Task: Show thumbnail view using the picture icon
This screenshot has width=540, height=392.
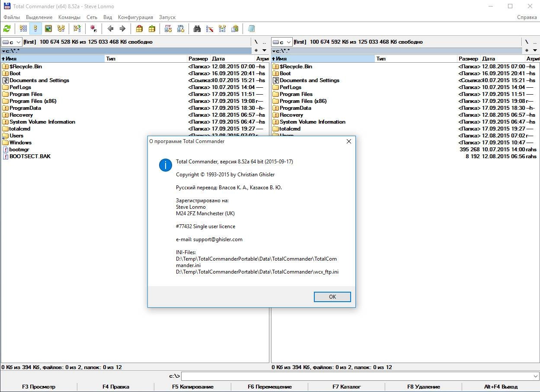Action: (48, 29)
